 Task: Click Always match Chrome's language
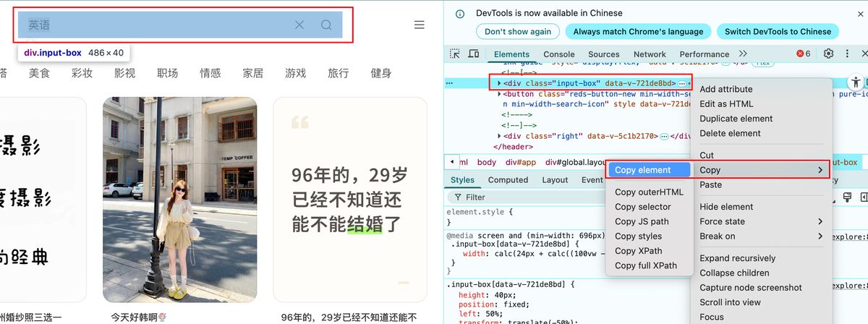pyautogui.click(x=638, y=32)
